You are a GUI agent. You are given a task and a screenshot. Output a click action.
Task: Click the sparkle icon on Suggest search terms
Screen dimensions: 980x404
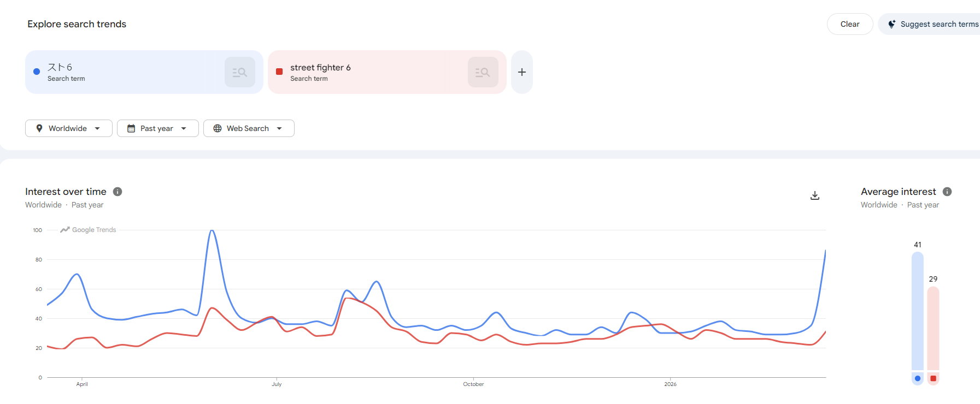tap(891, 24)
